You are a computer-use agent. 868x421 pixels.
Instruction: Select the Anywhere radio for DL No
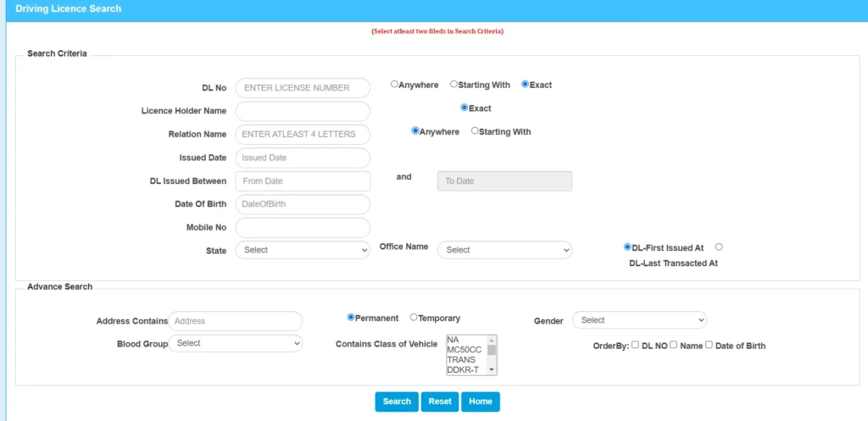(395, 85)
